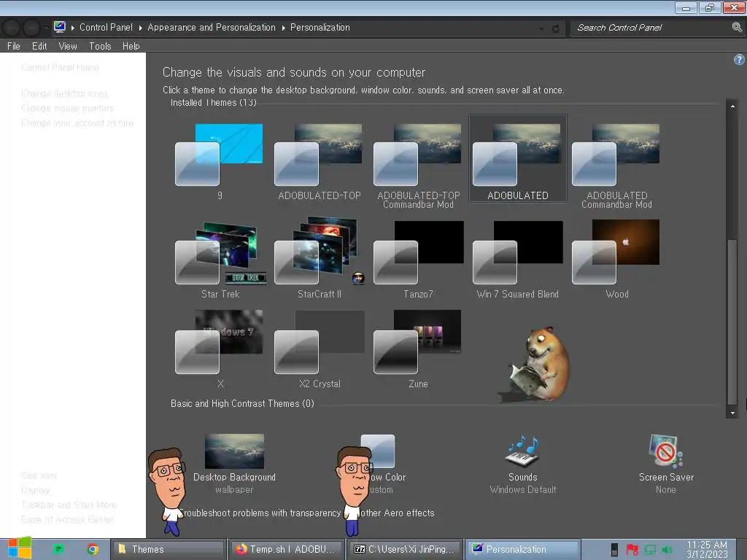Open the File menu
The width and height of the screenshot is (747, 560).
(13, 46)
